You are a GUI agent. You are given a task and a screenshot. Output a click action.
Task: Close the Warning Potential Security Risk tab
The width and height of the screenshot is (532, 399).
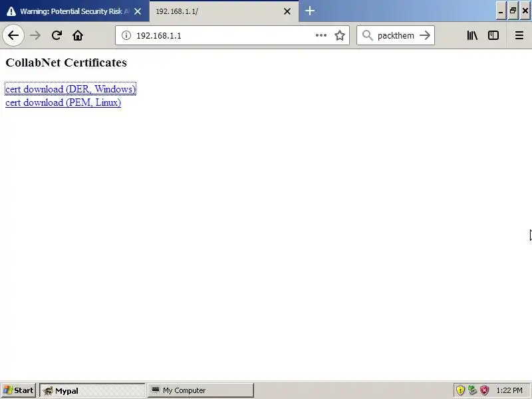click(138, 11)
